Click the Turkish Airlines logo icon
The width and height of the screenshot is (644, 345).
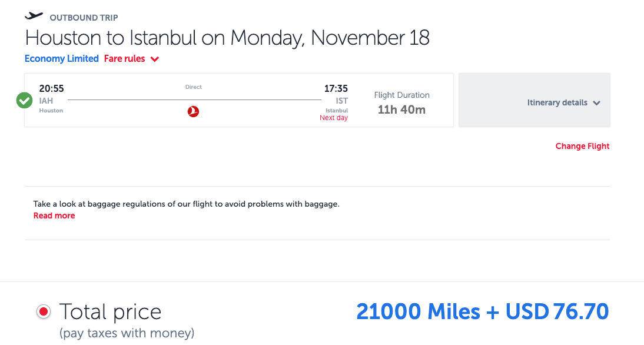click(193, 111)
